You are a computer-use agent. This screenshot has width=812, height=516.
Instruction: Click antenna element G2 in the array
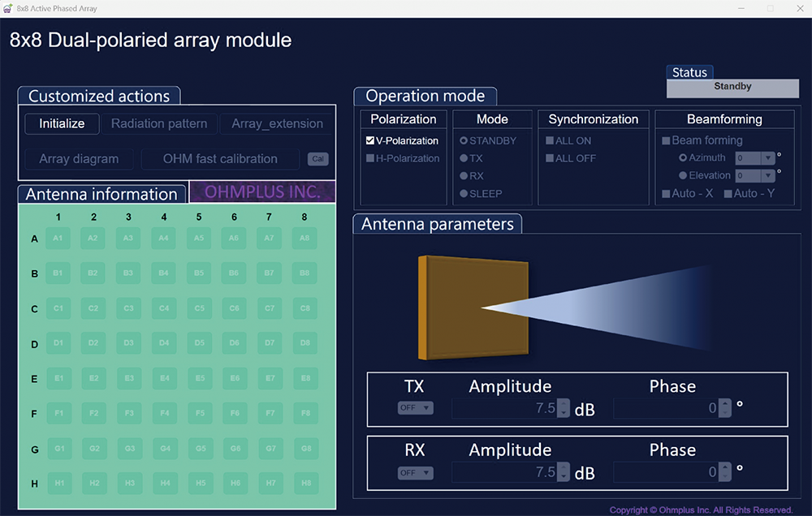[94, 449]
